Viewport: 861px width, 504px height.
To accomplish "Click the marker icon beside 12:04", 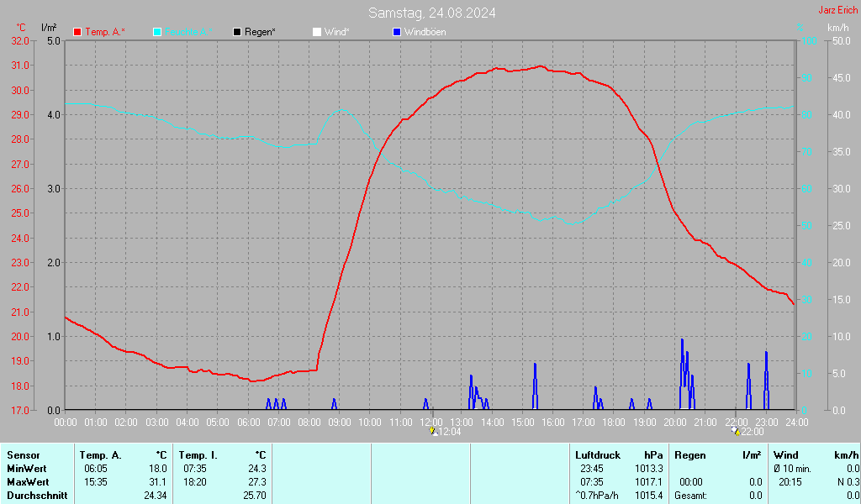I will pyautogui.click(x=433, y=431).
